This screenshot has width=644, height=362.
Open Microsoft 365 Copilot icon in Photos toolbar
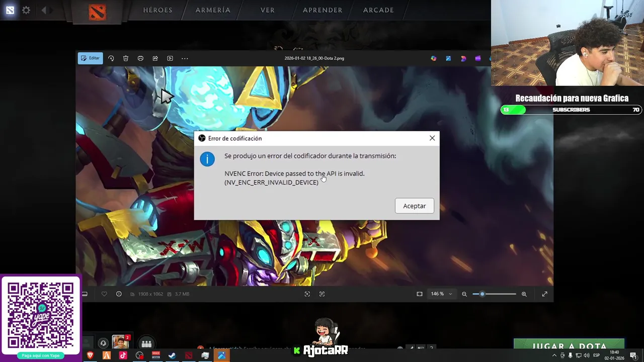pos(434,58)
